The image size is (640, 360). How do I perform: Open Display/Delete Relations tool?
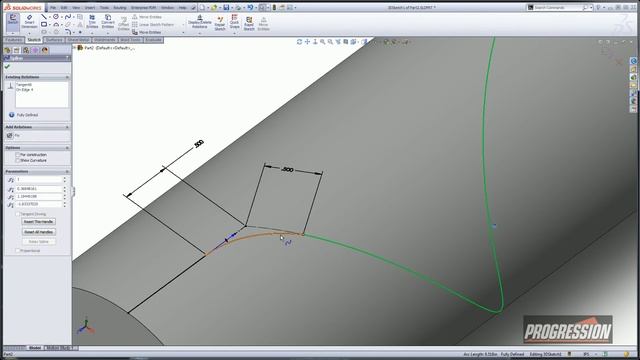(x=200, y=22)
